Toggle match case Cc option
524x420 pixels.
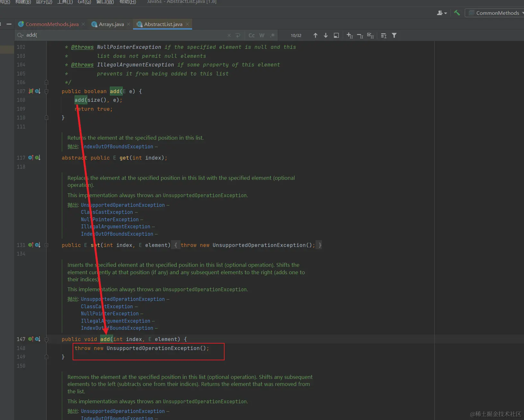click(252, 35)
